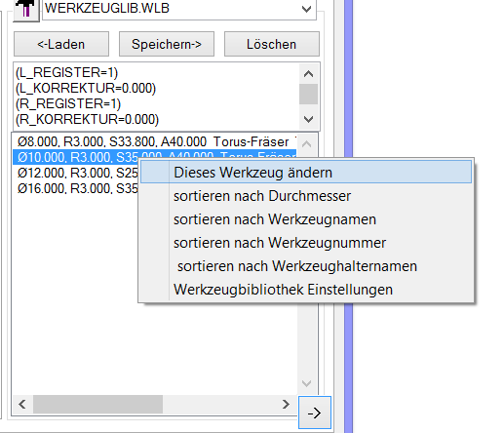Click the <-Laden button

click(x=61, y=44)
